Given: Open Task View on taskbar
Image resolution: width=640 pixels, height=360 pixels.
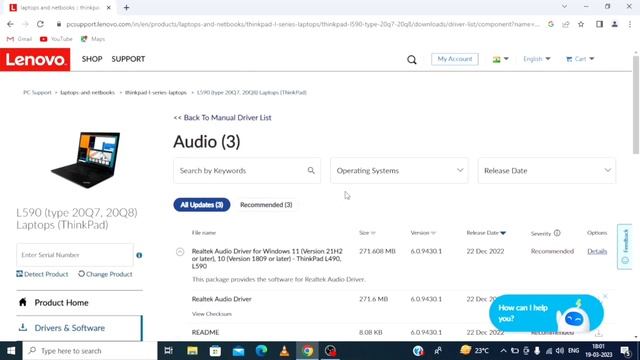Looking at the screenshot, I should pos(168,351).
